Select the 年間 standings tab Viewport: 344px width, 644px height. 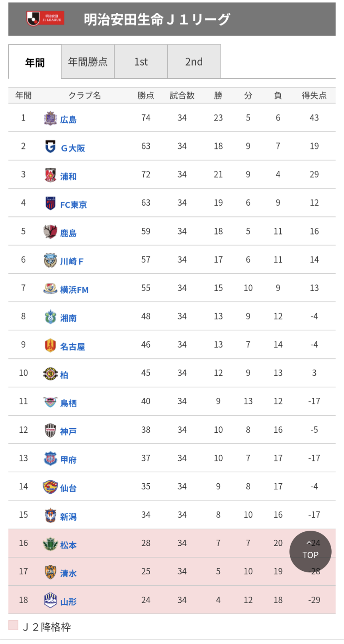(35, 62)
